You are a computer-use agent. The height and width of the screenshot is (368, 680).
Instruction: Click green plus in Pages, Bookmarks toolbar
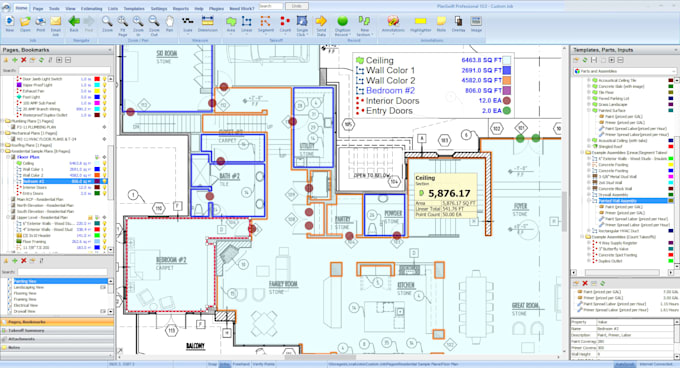15,60
